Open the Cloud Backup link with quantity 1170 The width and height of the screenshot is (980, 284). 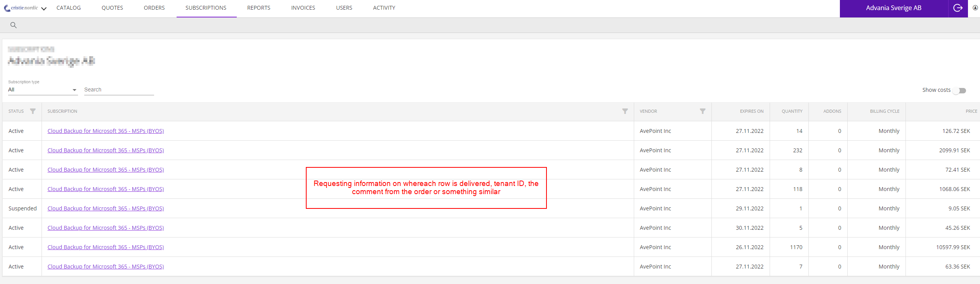[x=106, y=247]
